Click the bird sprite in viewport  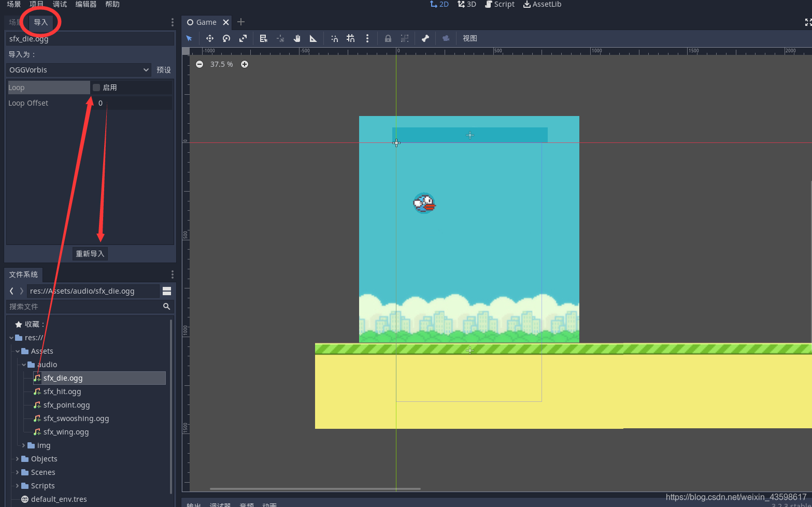(424, 203)
